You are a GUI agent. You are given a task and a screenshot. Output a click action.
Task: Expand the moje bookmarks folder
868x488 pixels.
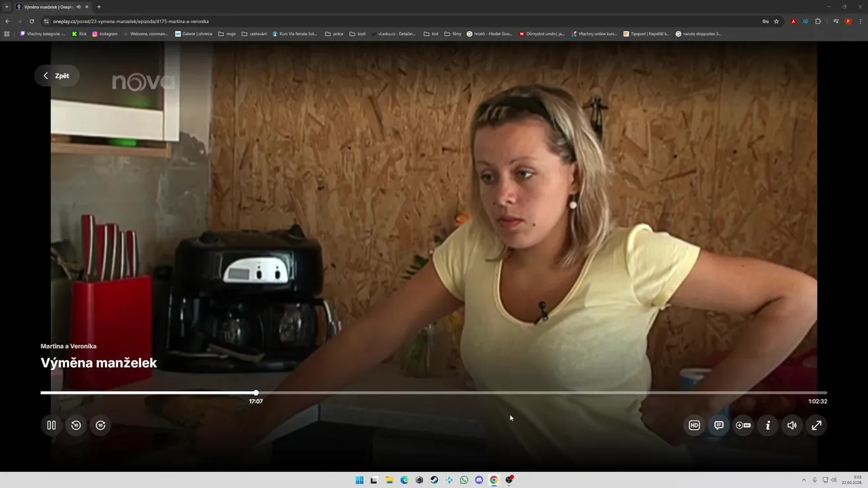click(x=227, y=33)
